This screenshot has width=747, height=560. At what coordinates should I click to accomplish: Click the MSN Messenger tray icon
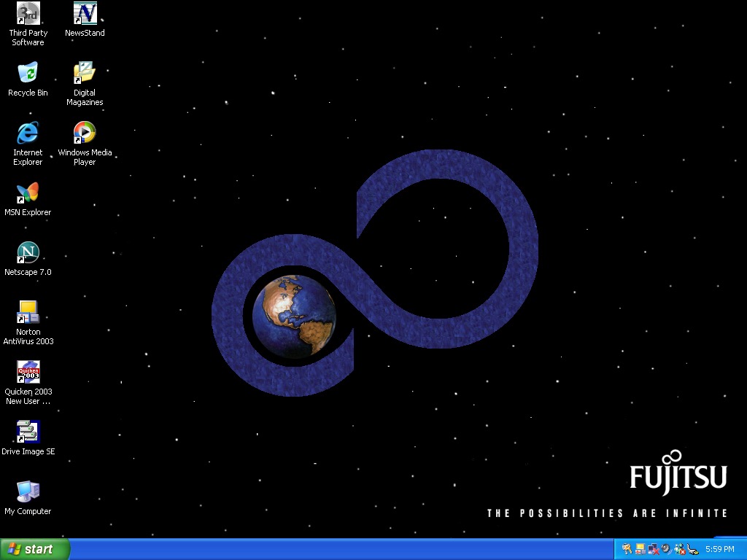[x=679, y=549]
